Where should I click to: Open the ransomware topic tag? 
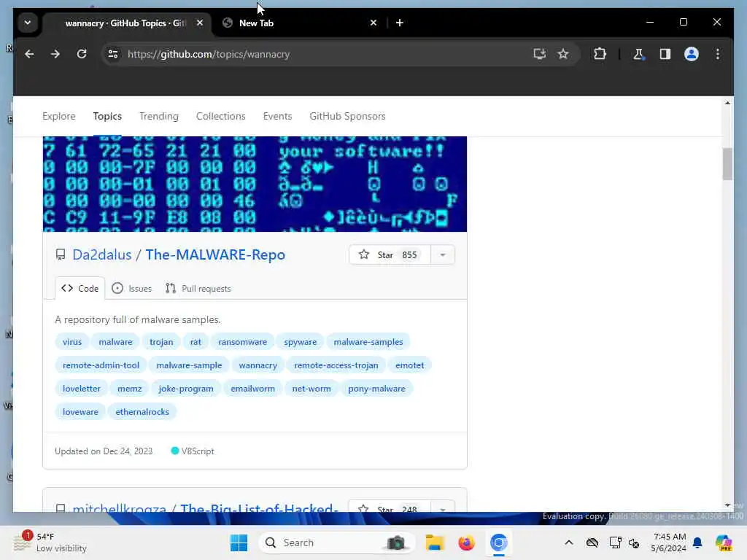pos(242,342)
